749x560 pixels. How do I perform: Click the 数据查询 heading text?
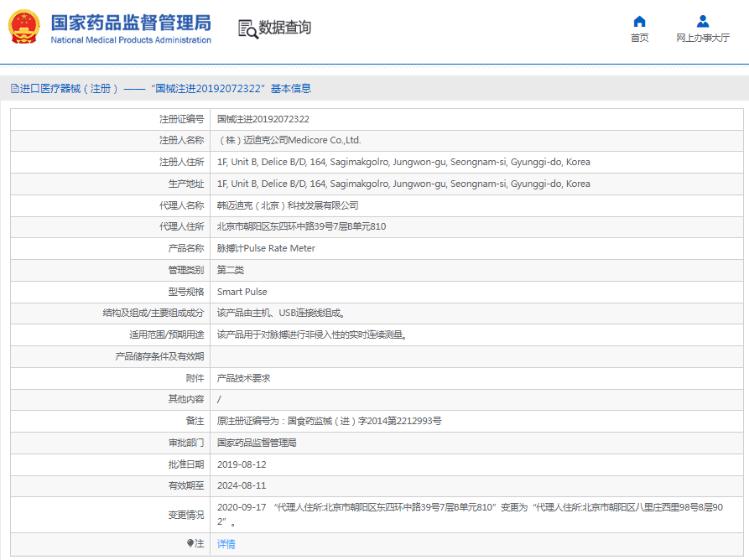click(285, 28)
